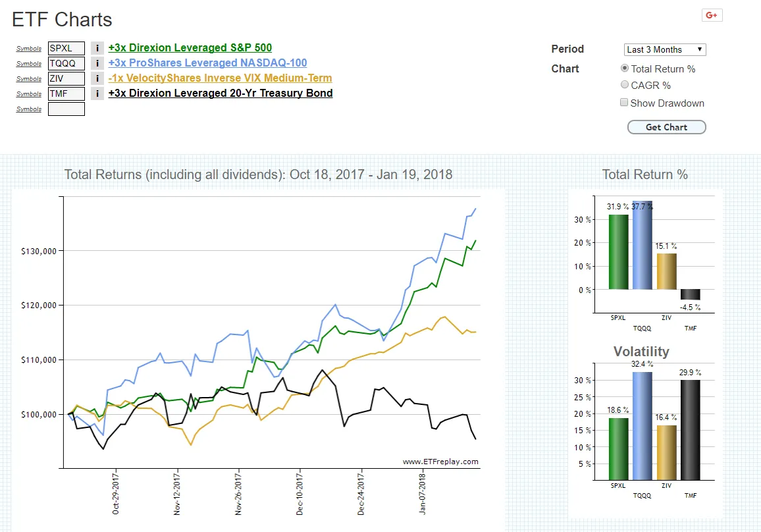Open info for TMF symbol

pos(97,93)
